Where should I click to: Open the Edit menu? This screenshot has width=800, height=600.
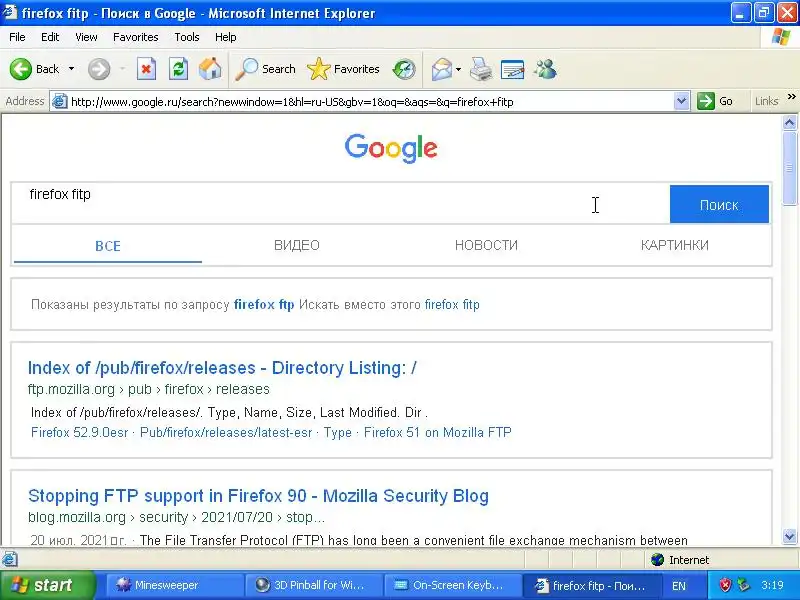pos(50,37)
